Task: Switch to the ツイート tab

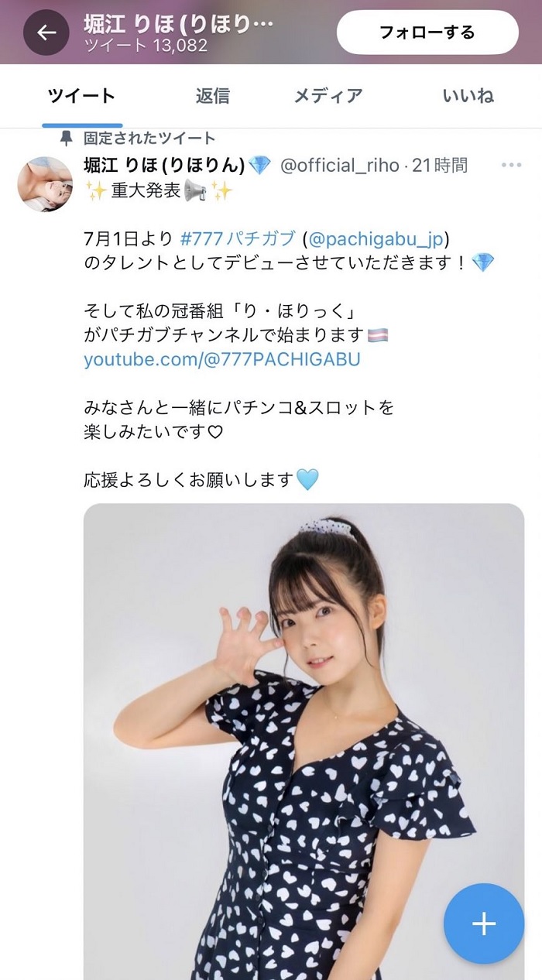Action: [81, 96]
